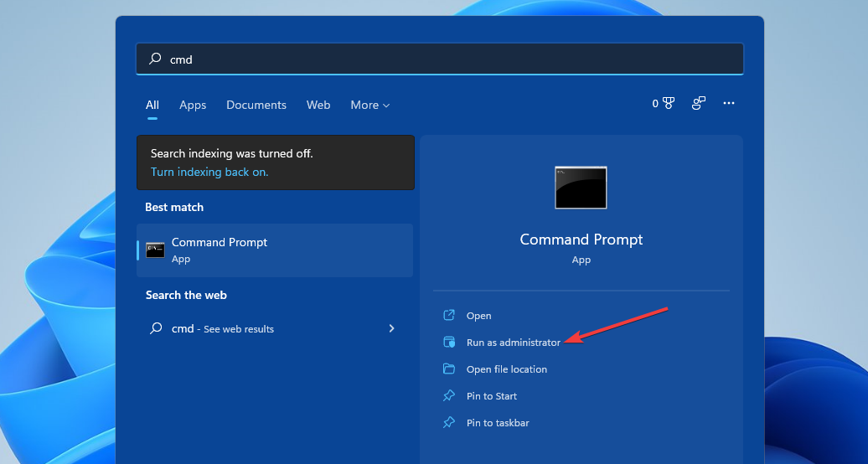
Task: Click the Open file location folder icon
Action: click(449, 369)
